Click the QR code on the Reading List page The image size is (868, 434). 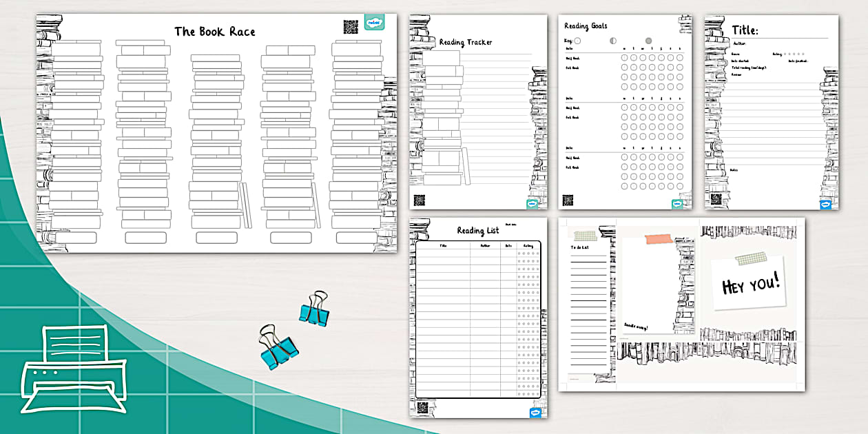click(x=423, y=407)
